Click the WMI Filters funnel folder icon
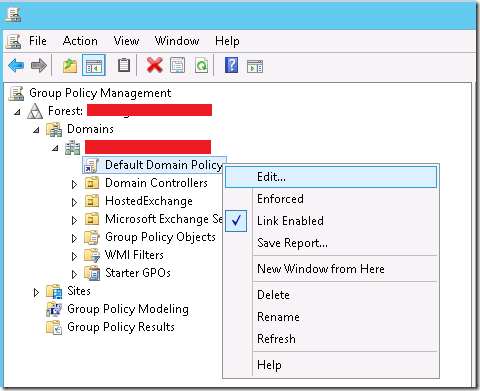The width and height of the screenshot is (480, 391). (x=92, y=255)
